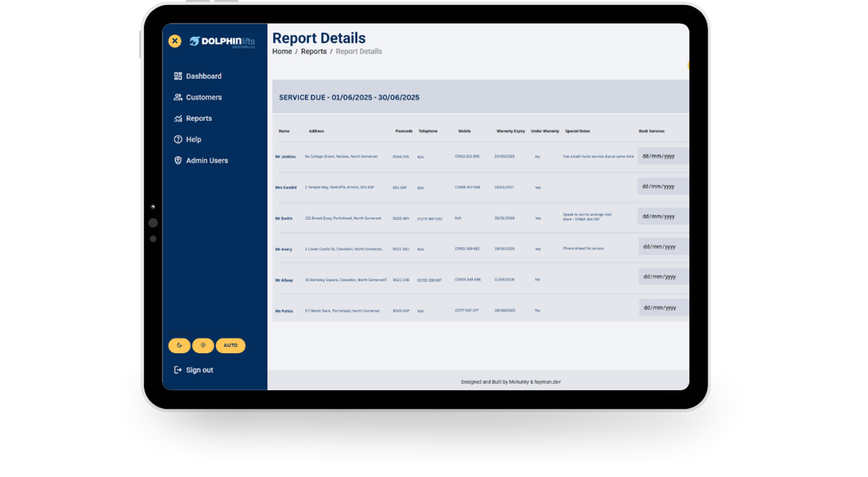Set booking date field for Mr Avery
This screenshot has width=868, height=477.
[663, 247]
